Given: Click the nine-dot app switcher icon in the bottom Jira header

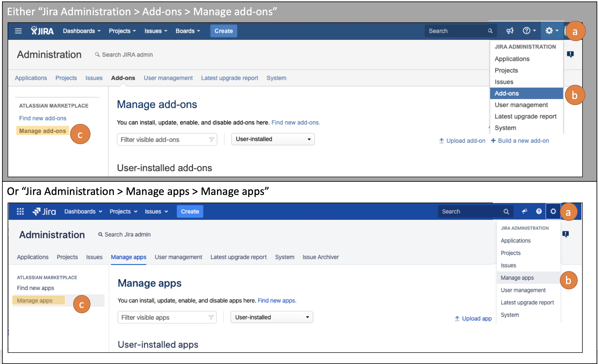Looking at the screenshot, I should [x=20, y=211].
